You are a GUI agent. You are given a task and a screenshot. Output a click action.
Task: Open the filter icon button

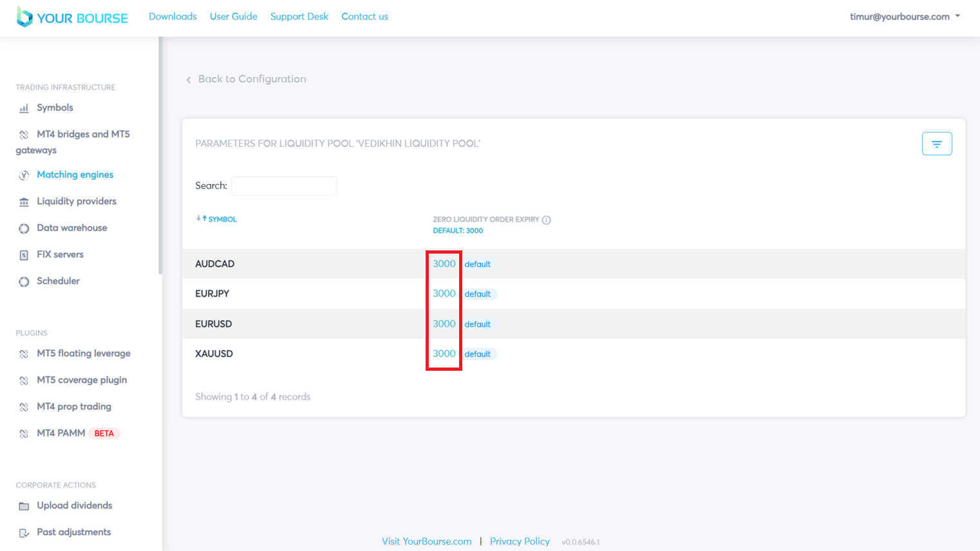(936, 144)
